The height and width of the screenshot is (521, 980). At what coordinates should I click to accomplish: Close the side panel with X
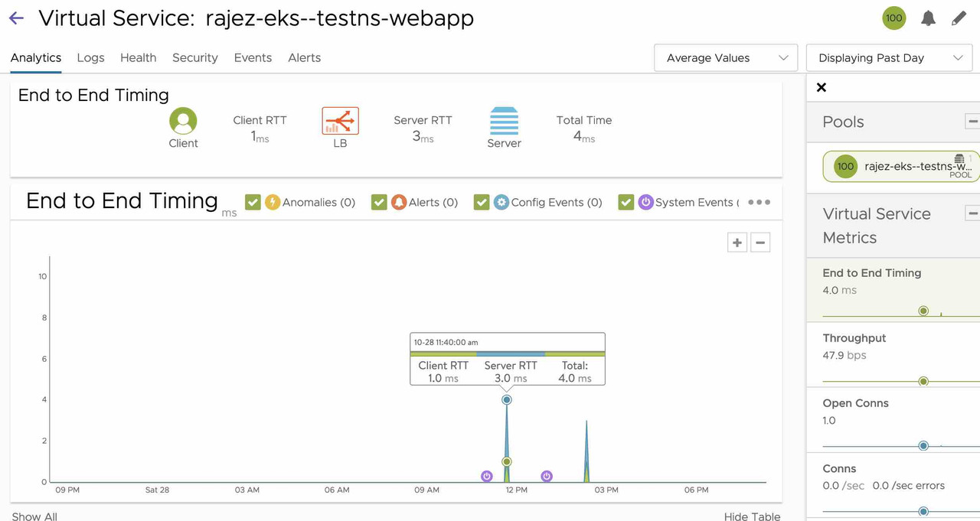(822, 87)
